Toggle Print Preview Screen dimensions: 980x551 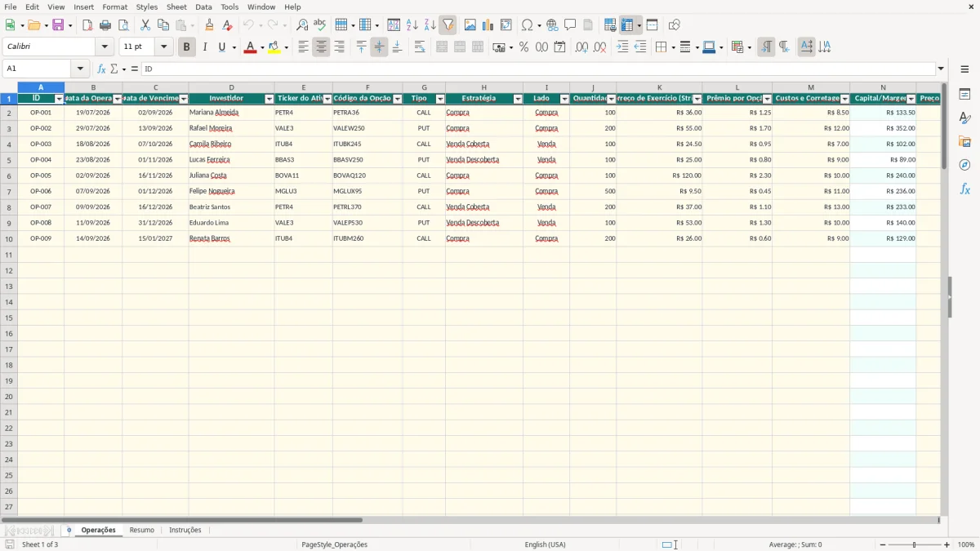[123, 25]
